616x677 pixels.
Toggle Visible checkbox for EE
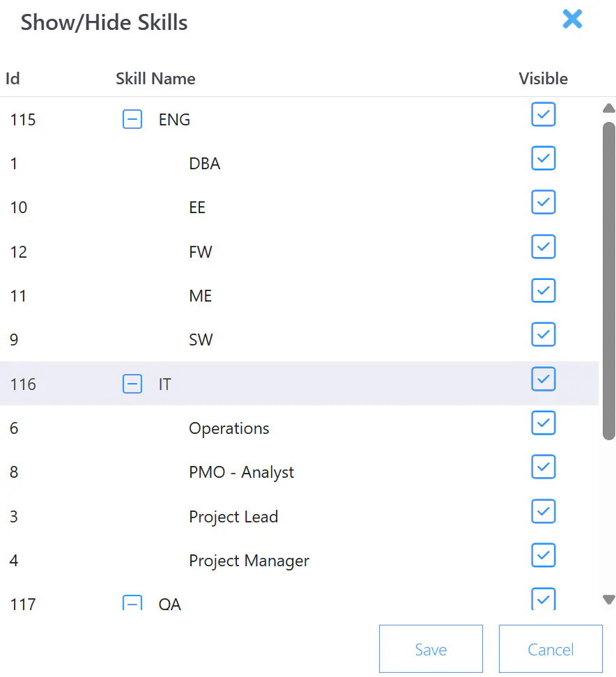[x=544, y=202]
